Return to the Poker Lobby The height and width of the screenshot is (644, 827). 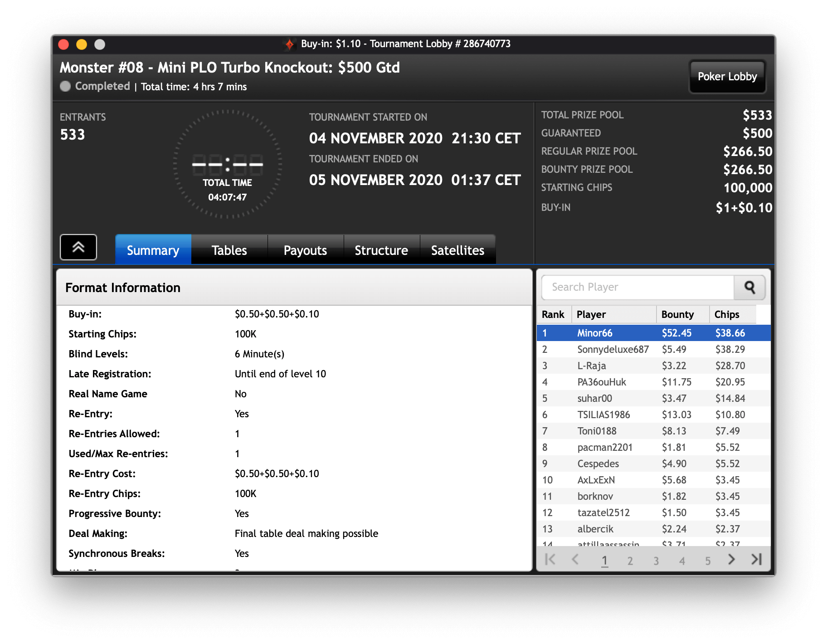click(x=727, y=77)
